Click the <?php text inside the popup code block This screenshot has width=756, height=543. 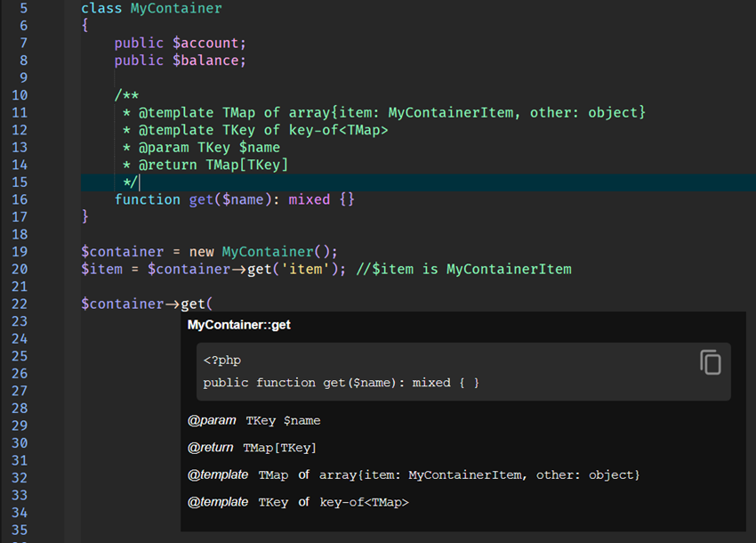coord(221,361)
